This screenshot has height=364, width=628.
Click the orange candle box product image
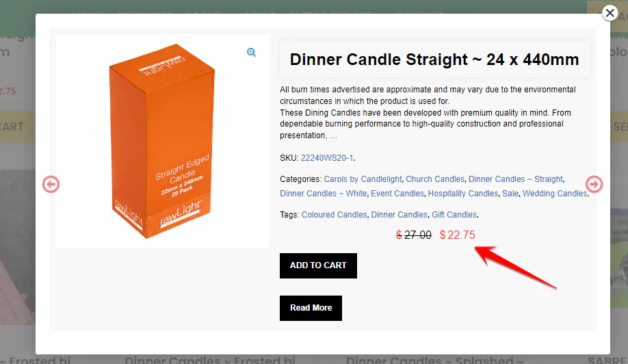click(162, 142)
